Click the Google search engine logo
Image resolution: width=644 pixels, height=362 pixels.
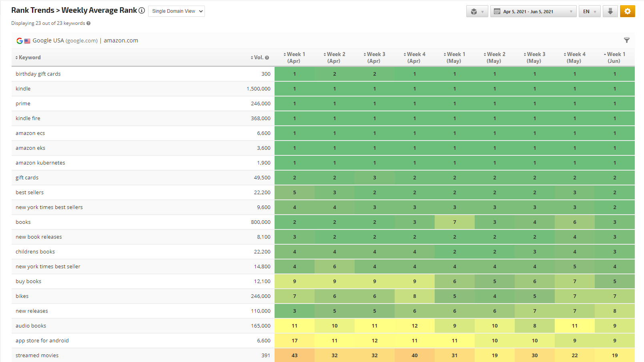(19, 40)
